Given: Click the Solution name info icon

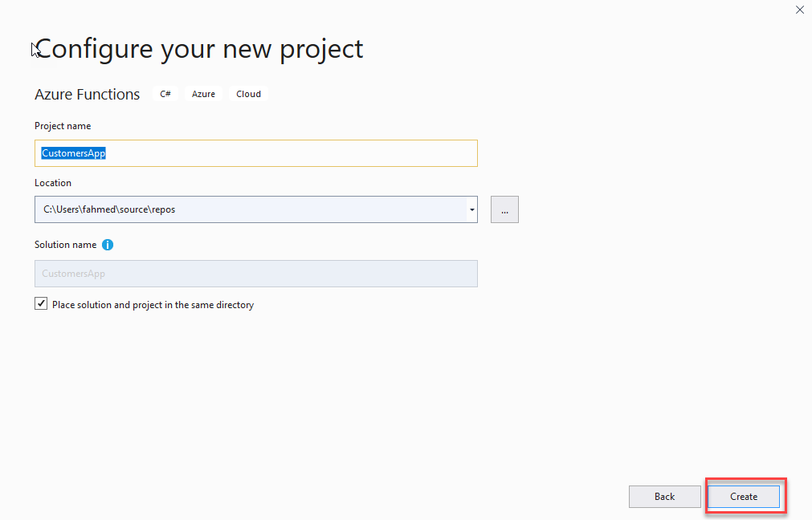Looking at the screenshot, I should [107, 245].
